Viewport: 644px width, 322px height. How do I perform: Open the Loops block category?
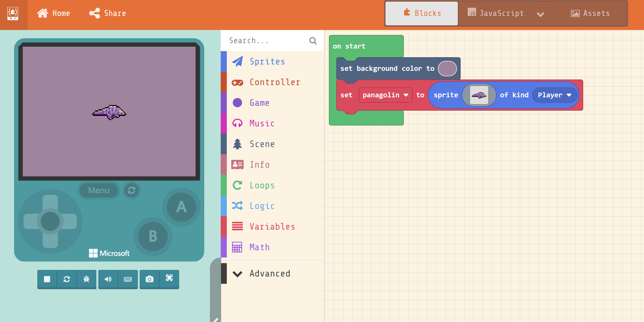click(273, 185)
